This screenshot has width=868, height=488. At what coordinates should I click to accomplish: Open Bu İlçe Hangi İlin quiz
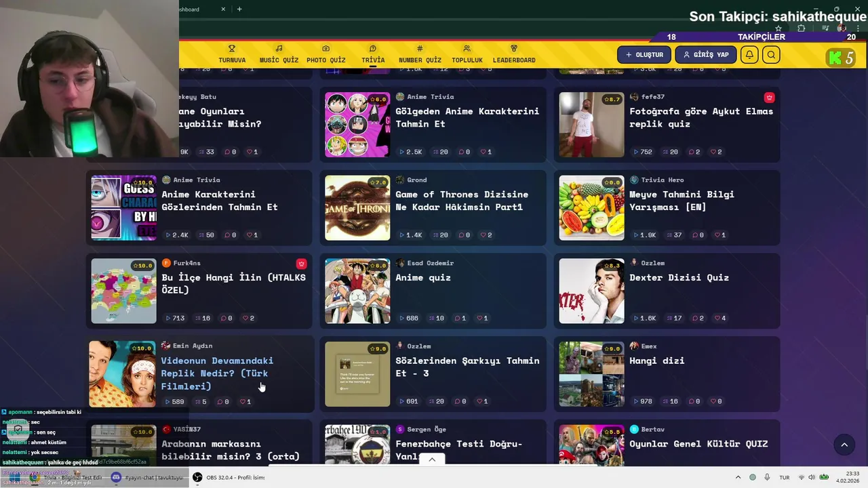tap(233, 283)
